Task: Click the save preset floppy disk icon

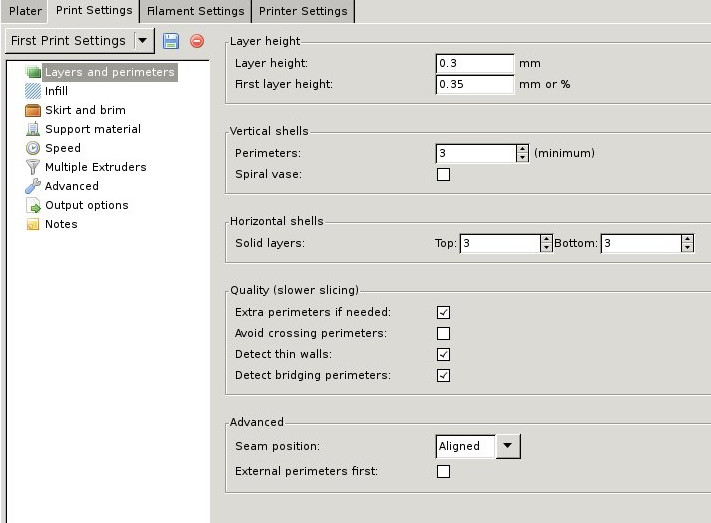Action: pyautogui.click(x=170, y=41)
